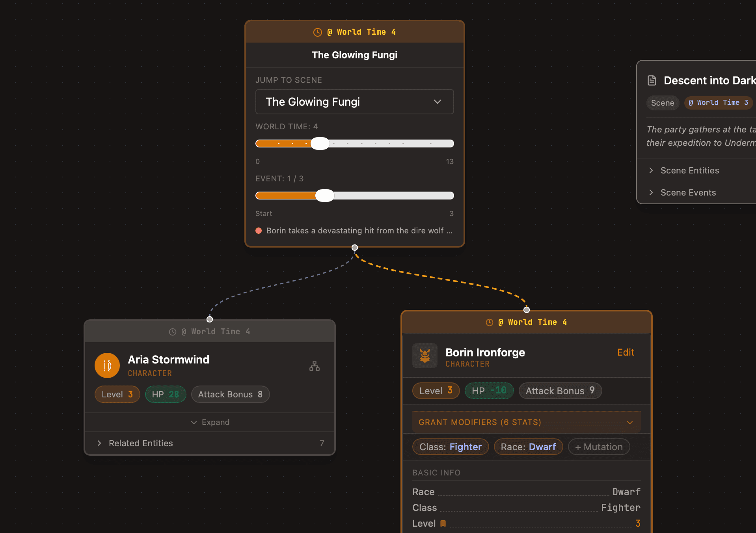Expand the Scene Entities section
The width and height of the screenshot is (756, 533).
pyautogui.click(x=689, y=170)
